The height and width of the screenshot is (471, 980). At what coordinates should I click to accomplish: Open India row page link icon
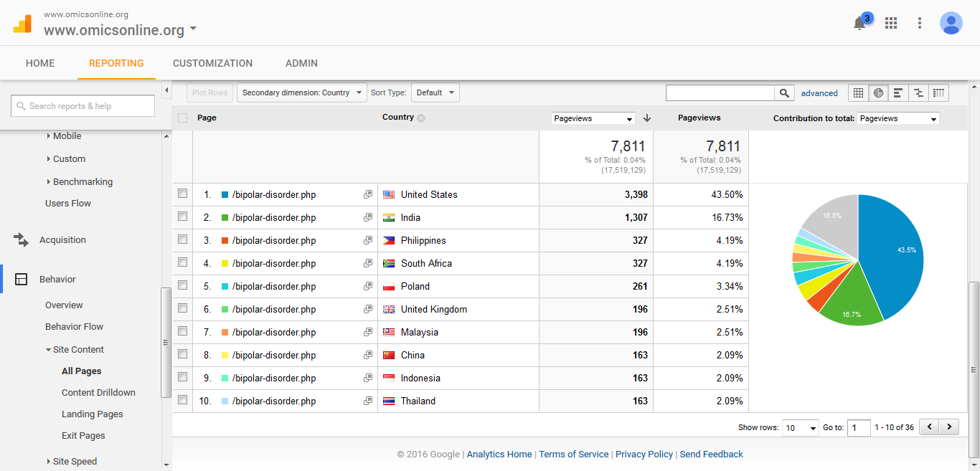click(x=368, y=218)
